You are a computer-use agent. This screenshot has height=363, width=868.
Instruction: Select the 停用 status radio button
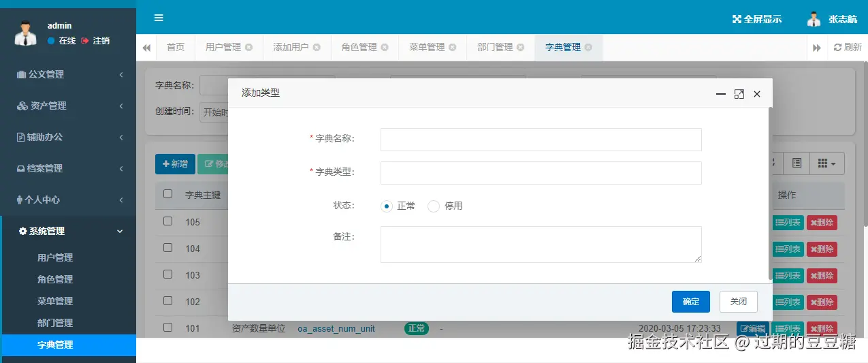(x=434, y=206)
